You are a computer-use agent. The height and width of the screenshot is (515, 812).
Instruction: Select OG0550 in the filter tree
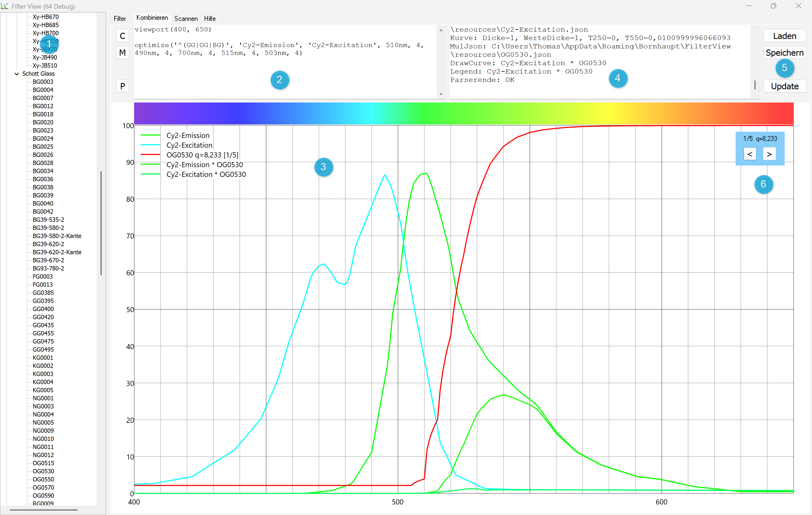(x=43, y=479)
